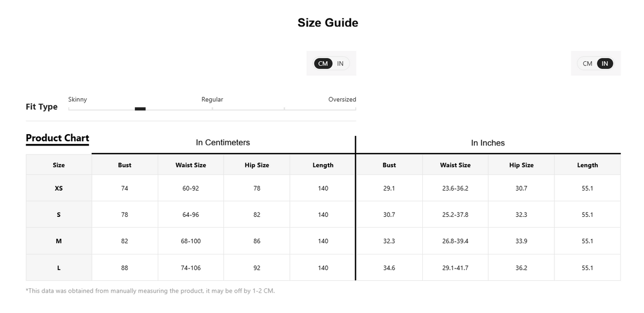Click the Fit Type slider marker
Viewport: 644px width, 313px height.
click(140, 109)
